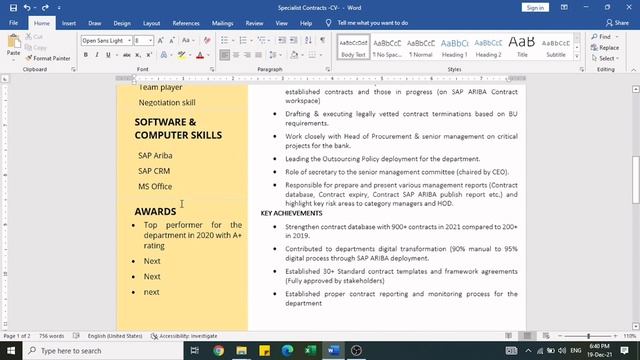The height and width of the screenshot is (360, 640).
Task: Expand the numbering list dropdown
Action: click(x=251, y=40)
